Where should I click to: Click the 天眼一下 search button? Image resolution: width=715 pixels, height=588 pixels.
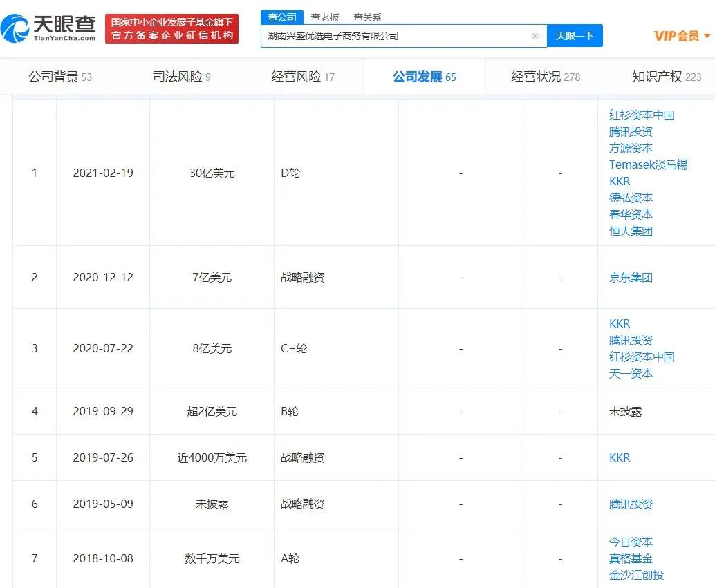pos(575,35)
